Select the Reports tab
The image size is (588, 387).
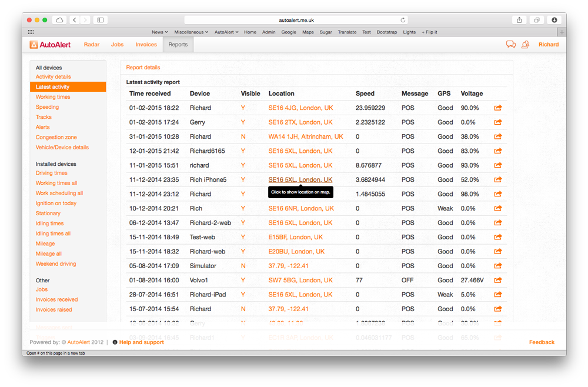tap(178, 45)
